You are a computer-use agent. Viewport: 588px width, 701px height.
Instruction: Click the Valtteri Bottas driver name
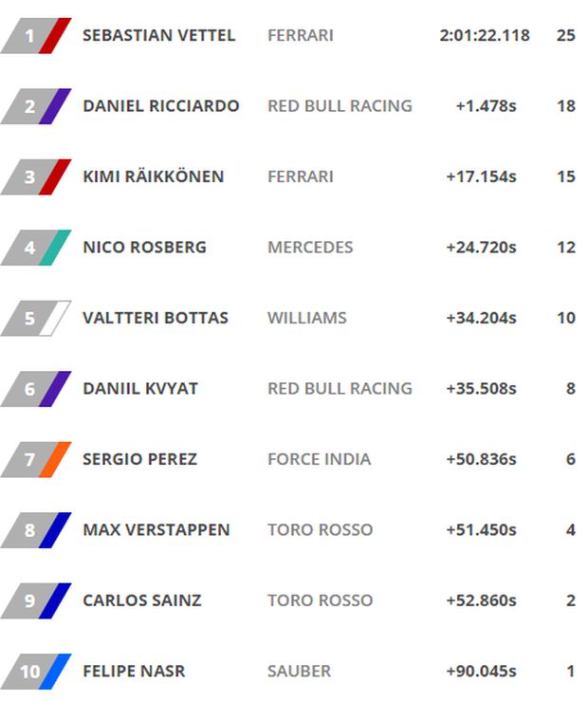point(156,318)
